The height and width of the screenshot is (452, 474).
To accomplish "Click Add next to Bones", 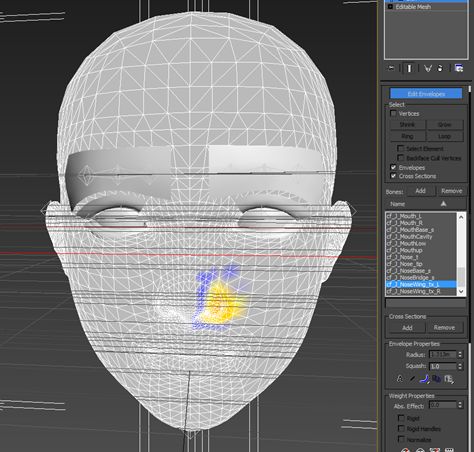I will point(420,191).
